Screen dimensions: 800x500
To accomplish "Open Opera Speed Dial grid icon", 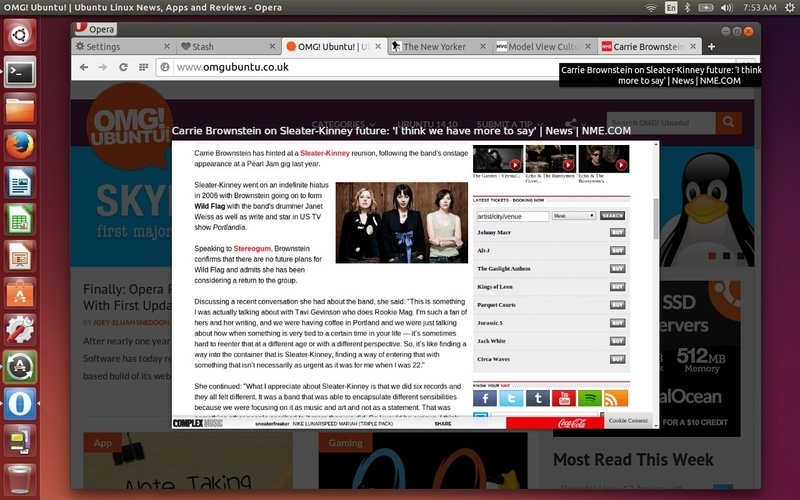I will click(x=143, y=67).
